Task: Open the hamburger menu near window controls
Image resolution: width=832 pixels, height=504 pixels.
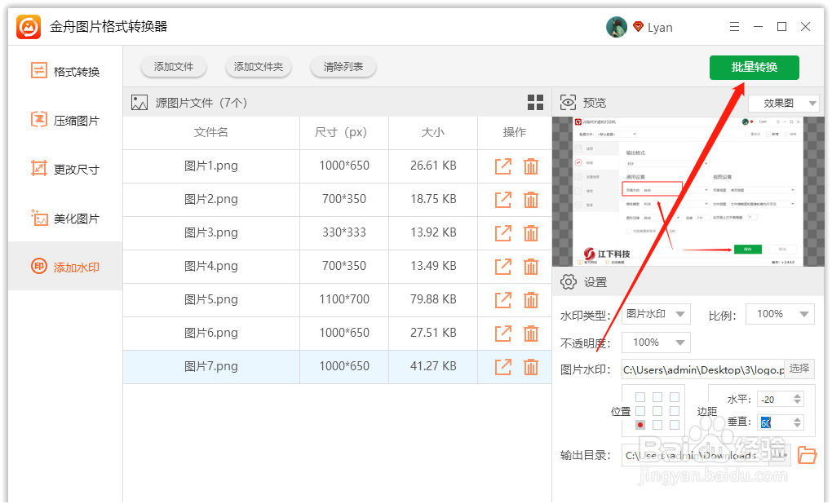Action: coord(734,26)
